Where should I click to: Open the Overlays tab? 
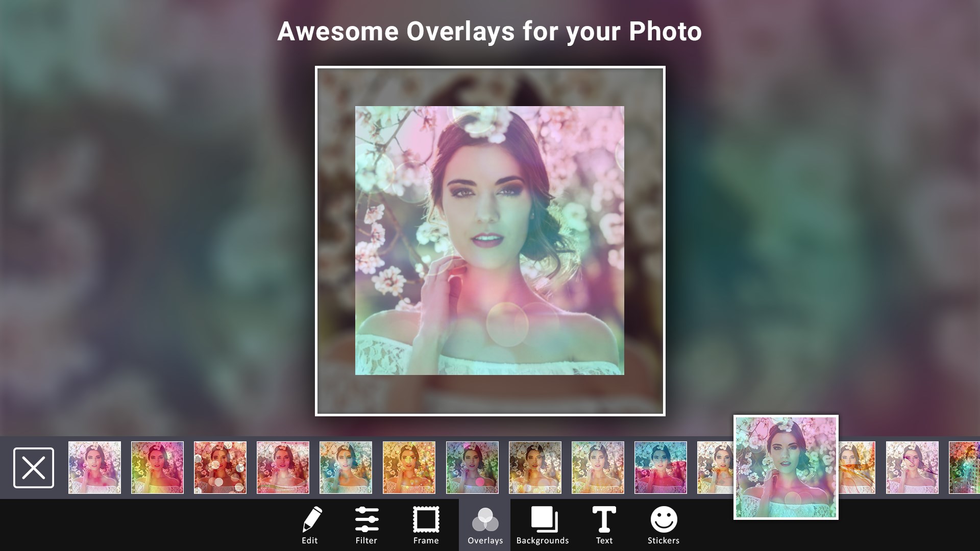pos(485,524)
